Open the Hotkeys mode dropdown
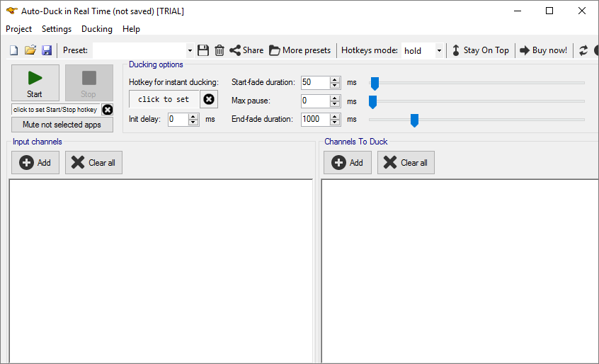 coord(439,50)
